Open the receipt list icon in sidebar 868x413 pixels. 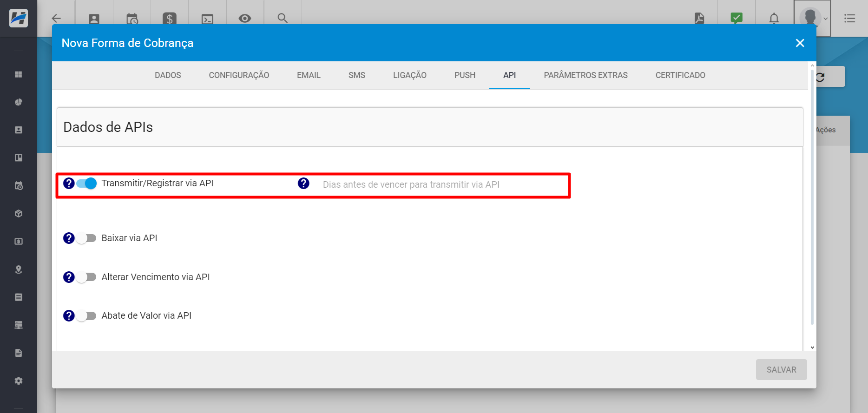pyautogui.click(x=19, y=297)
